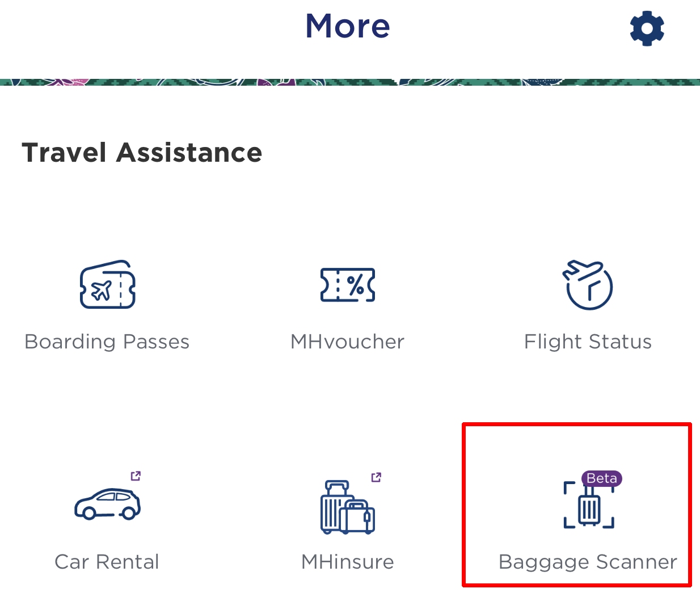700x601 pixels.
Task: Click the Beta badge on Baggage Scanner
Action: tap(601, 478)
